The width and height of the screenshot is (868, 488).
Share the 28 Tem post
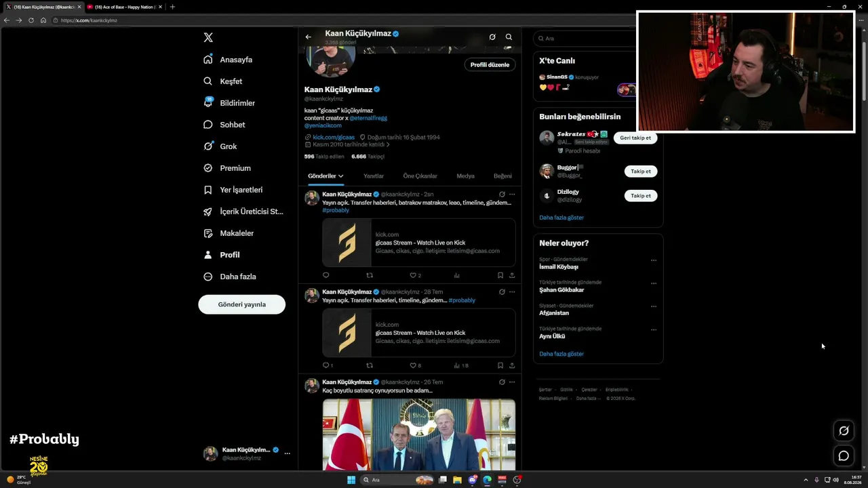click(x=512, y=365)
